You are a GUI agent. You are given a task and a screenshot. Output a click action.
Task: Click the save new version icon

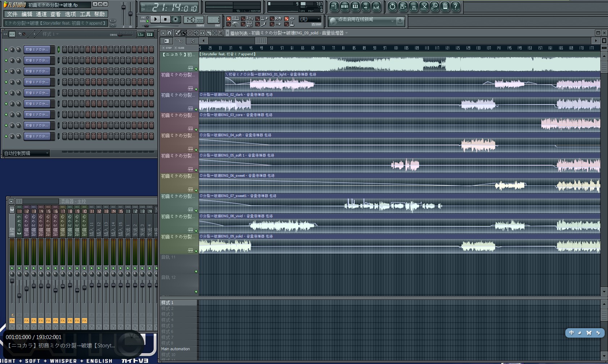(x=403, y=7)
